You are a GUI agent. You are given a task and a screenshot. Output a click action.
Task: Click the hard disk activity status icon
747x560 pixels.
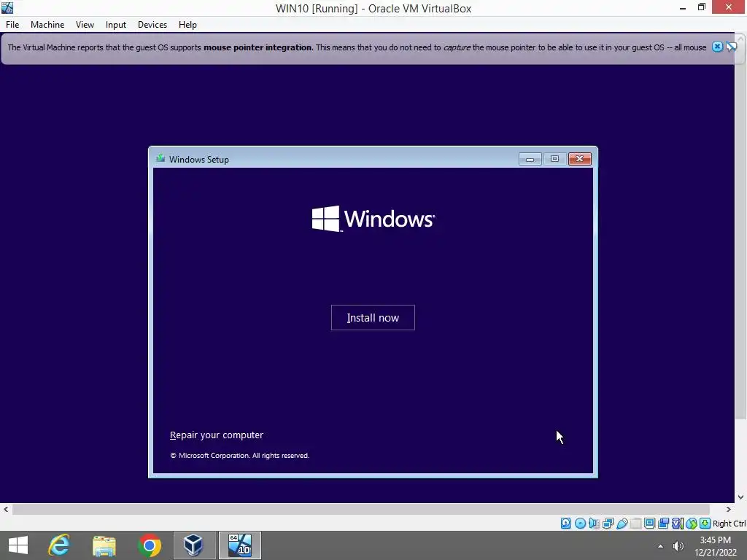pos(565,524)
